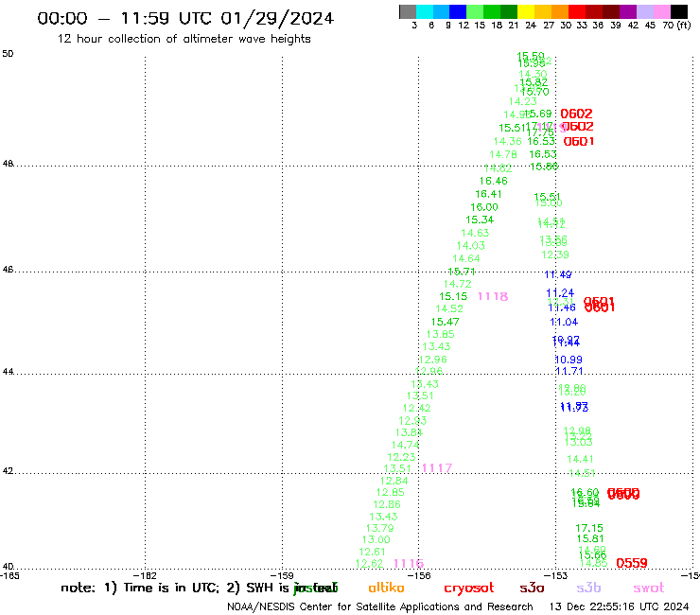Click the dark blue swatch for 12 ft
700x615 pixels.
tap(458, 11)
